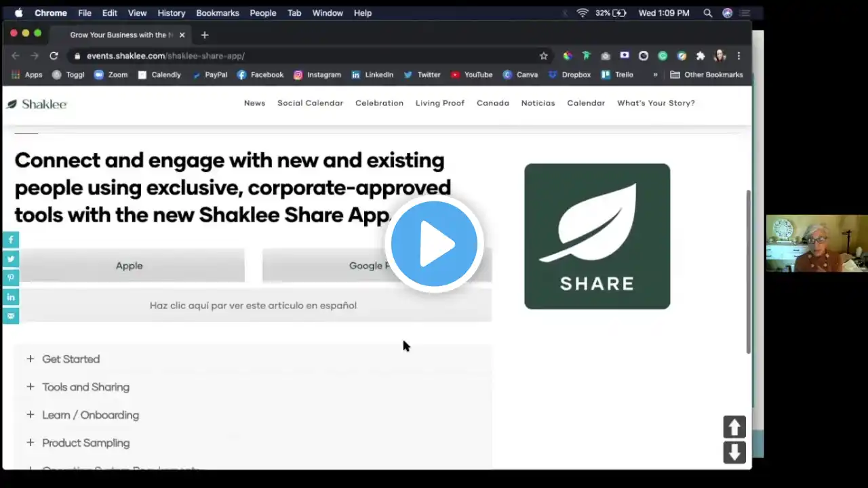Open the Edit menu
The image size is (868, 488).
[110, 13]
